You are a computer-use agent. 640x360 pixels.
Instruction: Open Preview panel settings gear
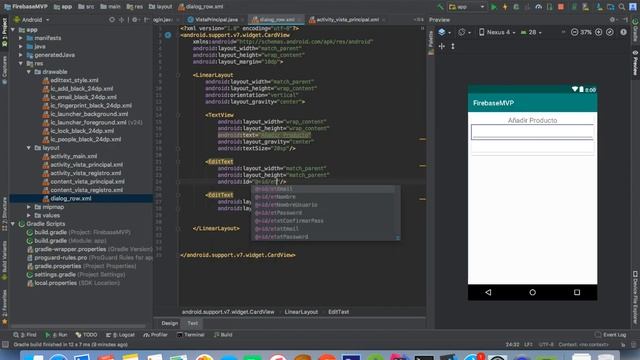click(x=612, y=20)
